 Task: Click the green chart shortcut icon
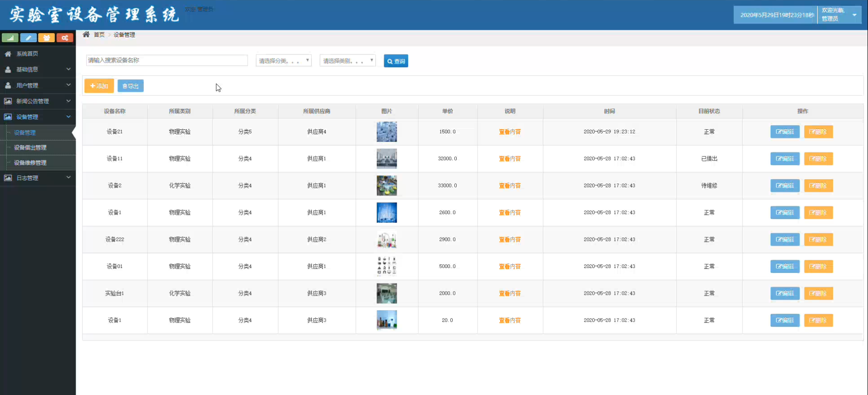(x=10, y=38)
